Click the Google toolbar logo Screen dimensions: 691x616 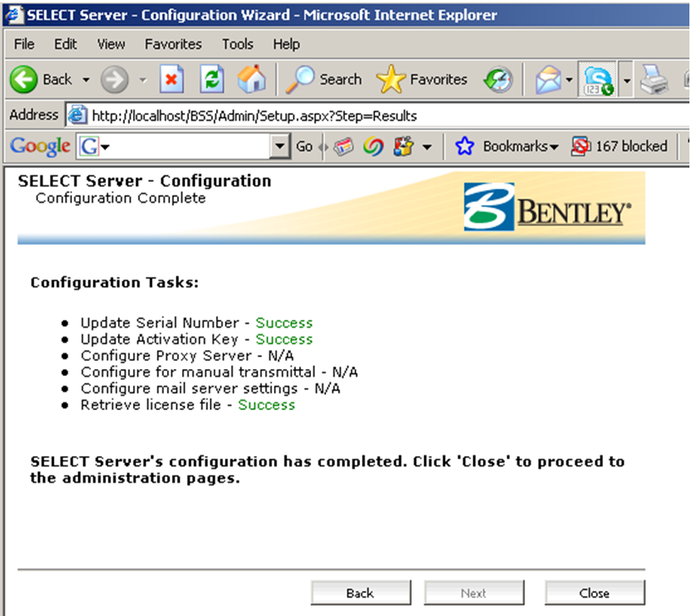40,146
